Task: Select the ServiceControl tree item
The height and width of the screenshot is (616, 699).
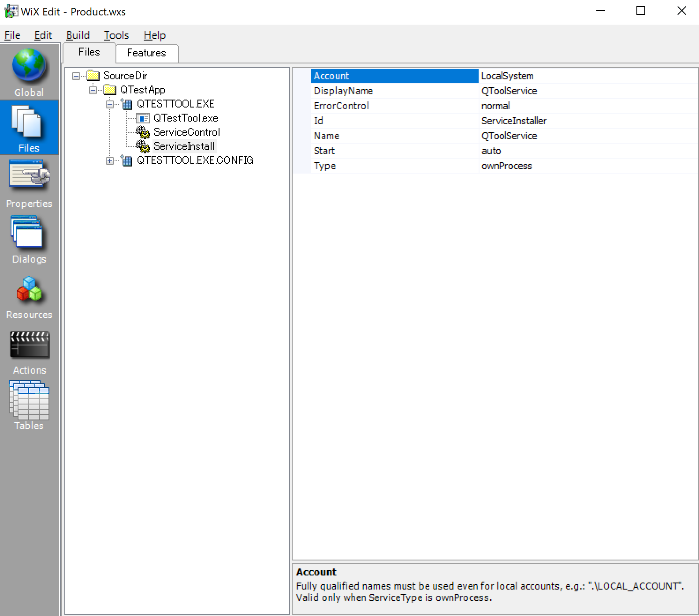Action: pos(186,132)
